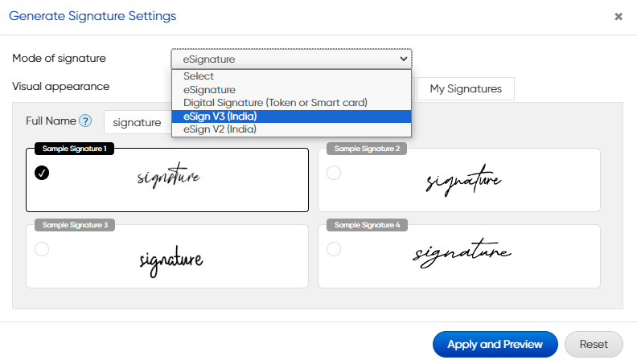Click Sample Signature 3 handwriting preview
Viewport: 637px width, 364px height.
click(171, 260)
